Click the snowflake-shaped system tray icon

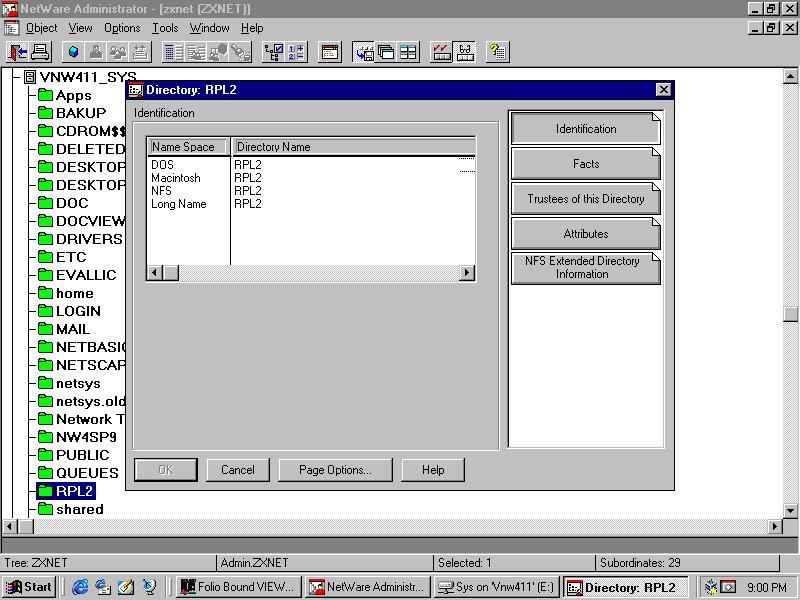pos(710,587)
